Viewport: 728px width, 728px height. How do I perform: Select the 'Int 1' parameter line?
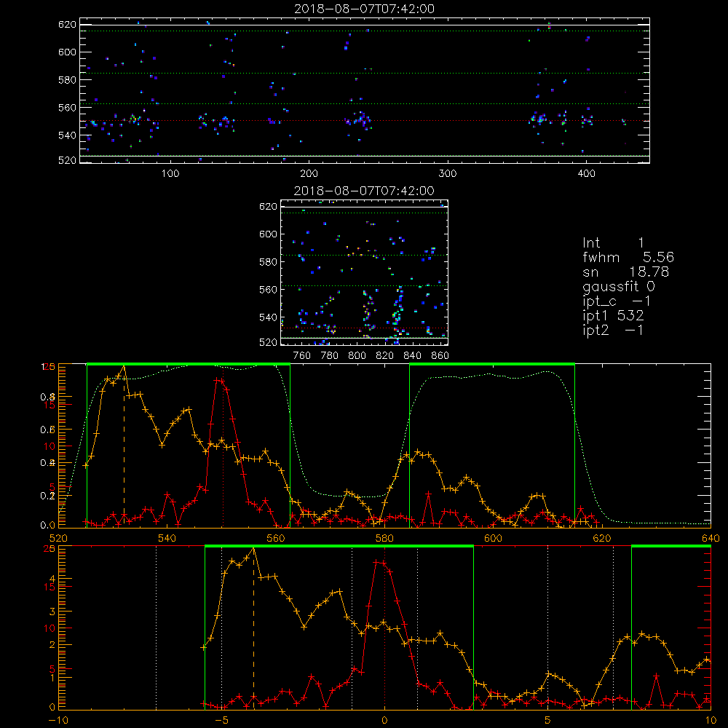point(613,243)
